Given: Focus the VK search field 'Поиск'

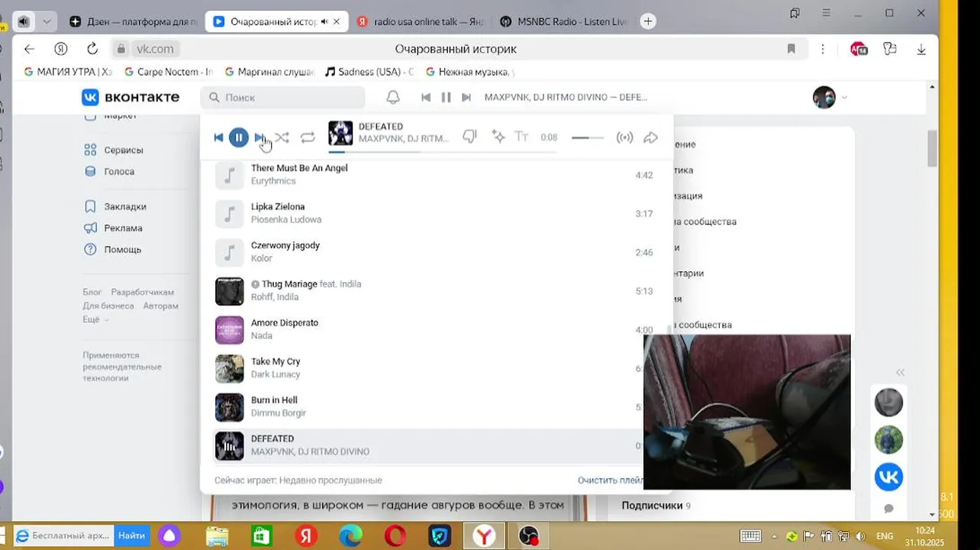Looking at the screenshot, I should (x=283, y=97).
